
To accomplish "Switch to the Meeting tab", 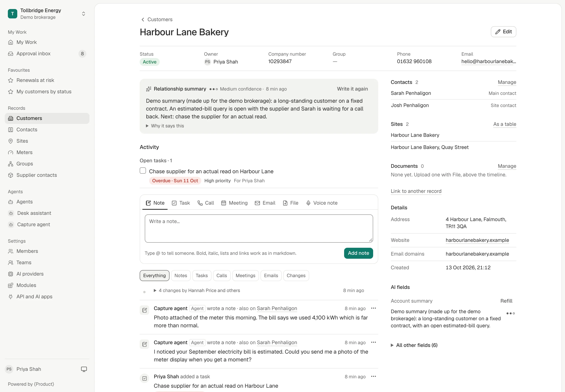I will coord(234,203).
